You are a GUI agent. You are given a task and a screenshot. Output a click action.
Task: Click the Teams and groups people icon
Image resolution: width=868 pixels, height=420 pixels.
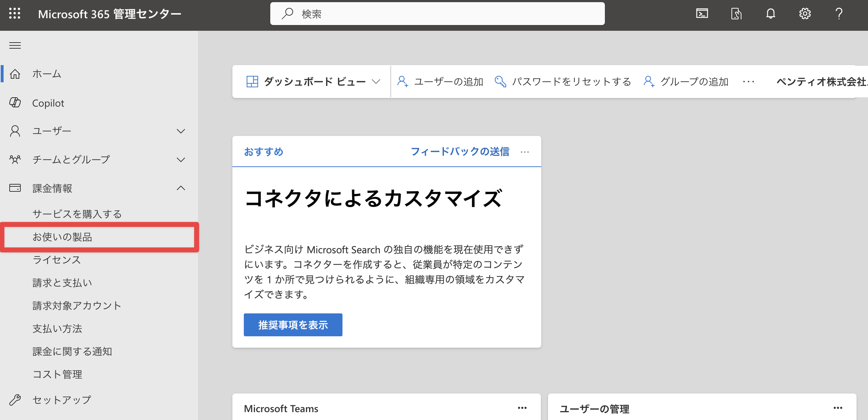click(15, 160)
